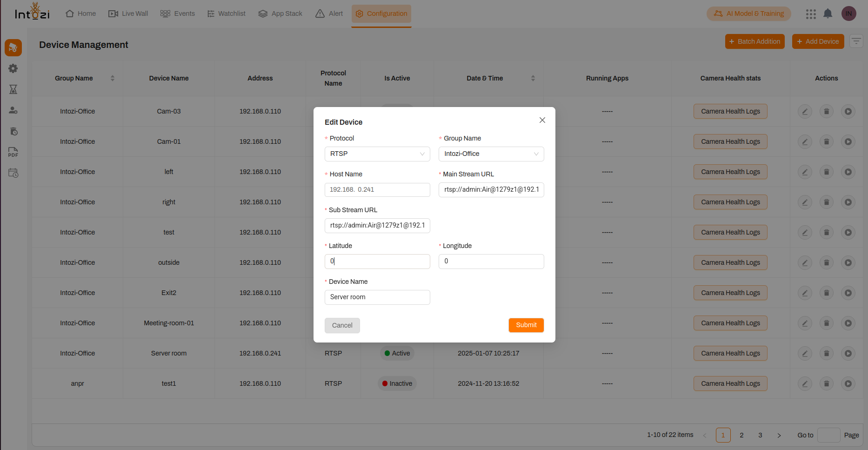The width and height of the screenshot is (868, 450).
Task: Open the Live Wall tab
Action: [128, 13]
